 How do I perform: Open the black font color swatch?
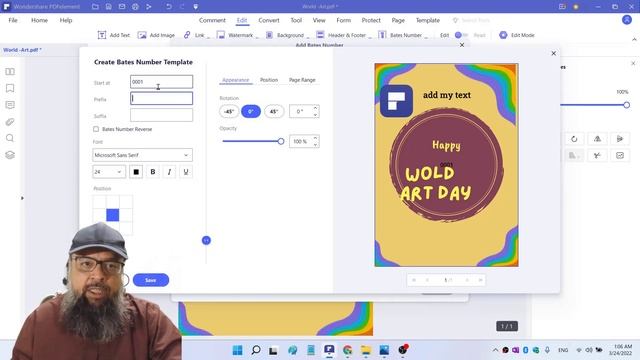click(136, 172)
